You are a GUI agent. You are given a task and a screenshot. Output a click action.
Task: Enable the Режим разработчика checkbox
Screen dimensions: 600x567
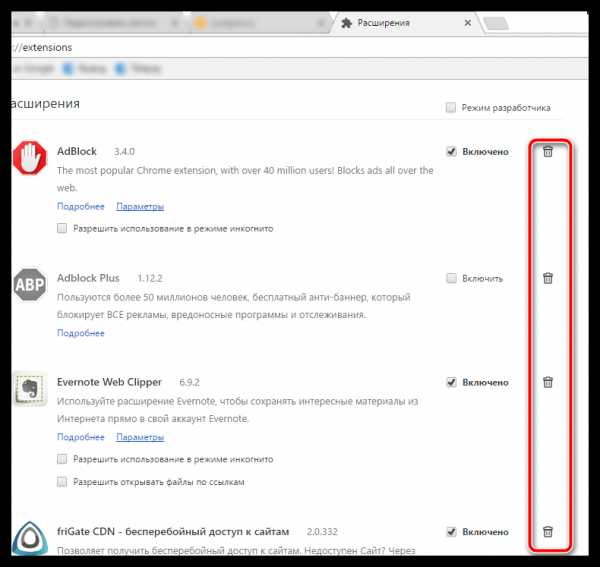click(x=451, y=108)
